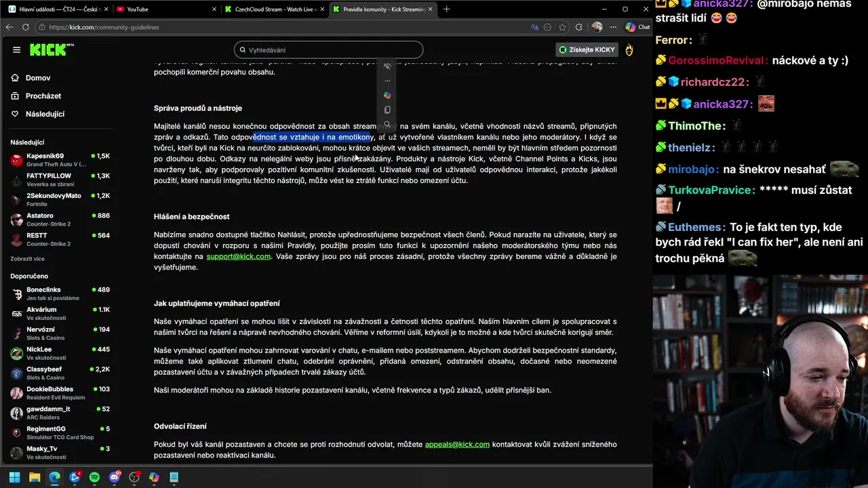Viewport: 868px width, 488px height.
Task: Open the gawddamm_it recommended channel
Action: (60, 412)
